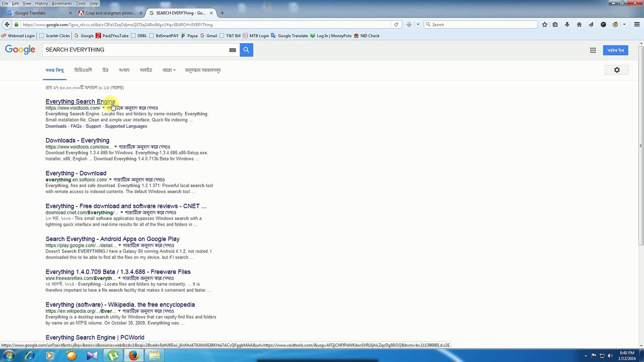644x362 pixels.
Task: Open Visual Studio from the taskbar
Action: click(x=92, y=356)
